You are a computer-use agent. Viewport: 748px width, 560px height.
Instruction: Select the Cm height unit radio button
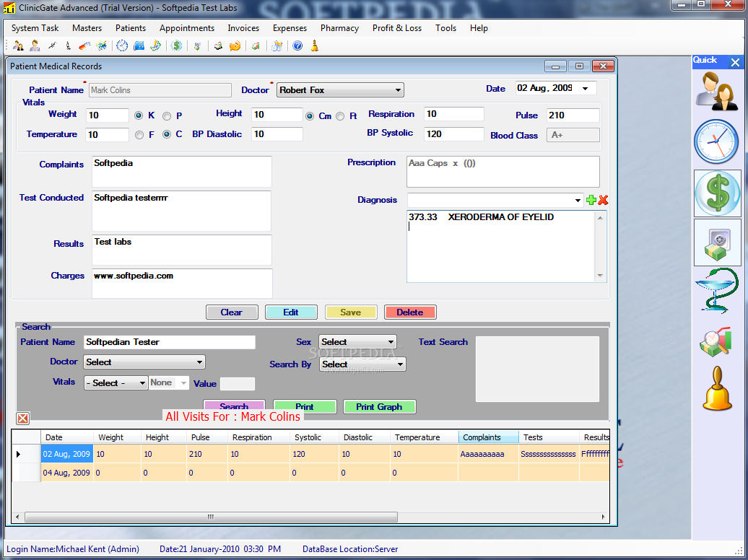[310, 116]
